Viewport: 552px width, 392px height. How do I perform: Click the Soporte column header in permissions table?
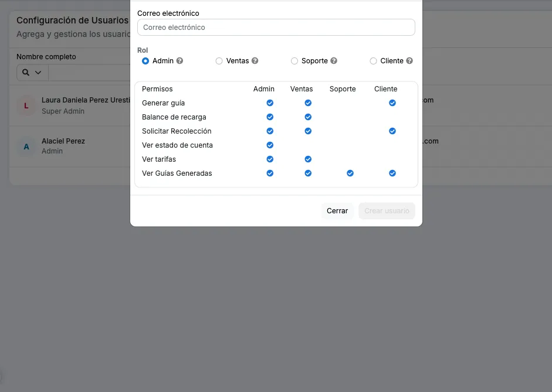click(343, 89)
